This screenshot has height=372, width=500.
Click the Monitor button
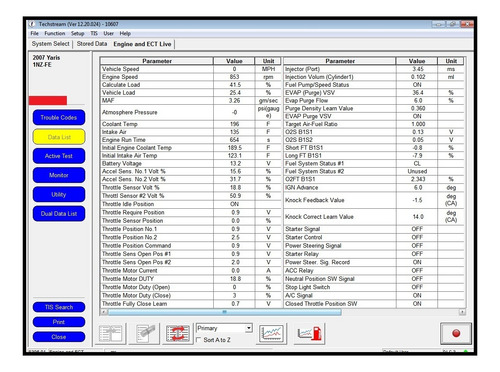[x=59, y=175]
